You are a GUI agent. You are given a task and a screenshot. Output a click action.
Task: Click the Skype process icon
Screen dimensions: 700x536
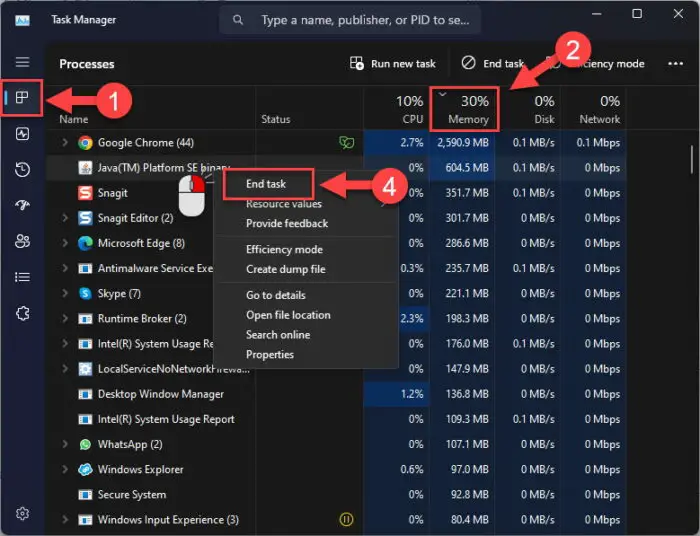[85, 293]
